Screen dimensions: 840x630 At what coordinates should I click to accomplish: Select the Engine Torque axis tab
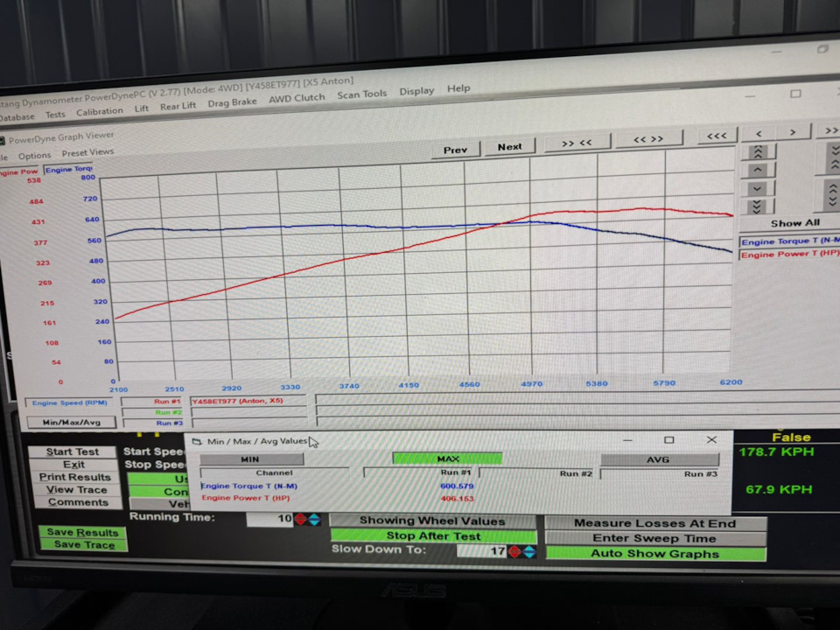(x=68, y=169)
